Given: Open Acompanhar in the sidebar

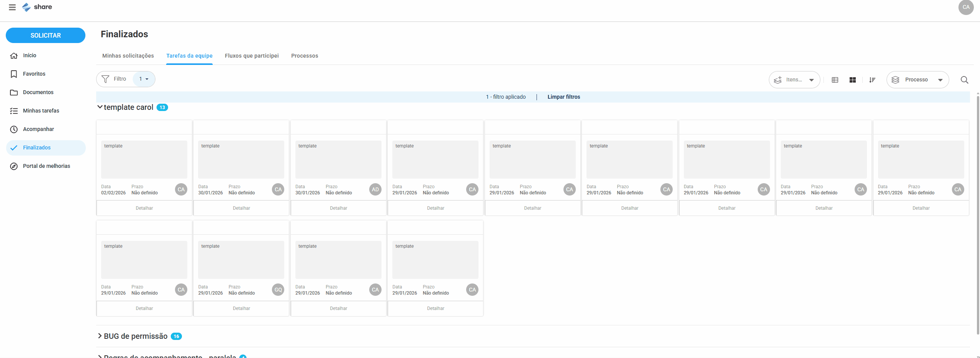Looking at the screenshot, I should point(38,129).
